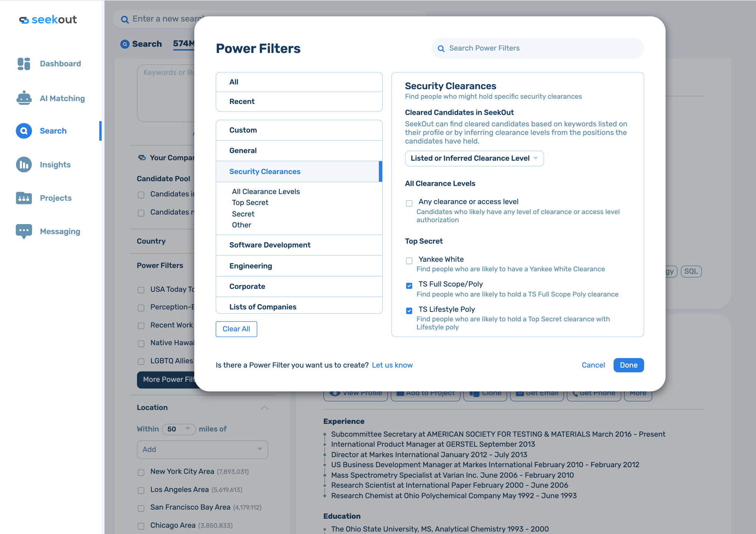The width and height of the screenshot is (756, 534).
Task: Open AI Matching robot icon
Action: coord(24,98)
